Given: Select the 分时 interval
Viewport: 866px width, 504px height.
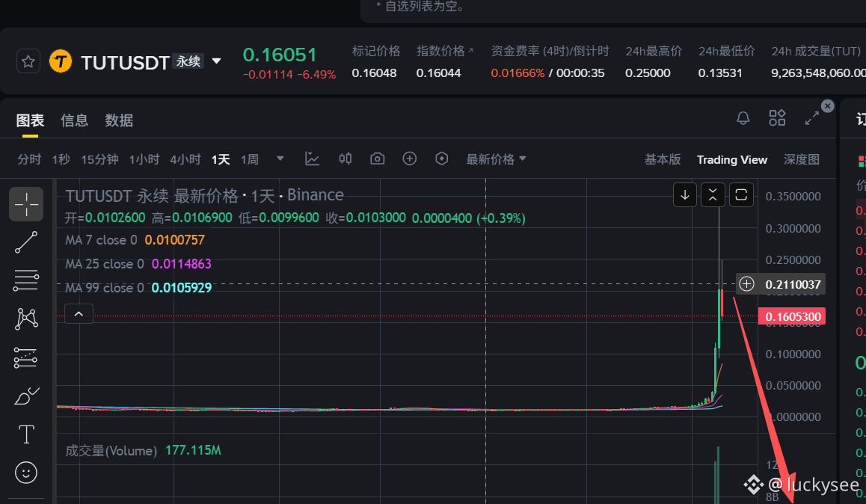Looking at the screenshot, I should click(x=29, y=159).
